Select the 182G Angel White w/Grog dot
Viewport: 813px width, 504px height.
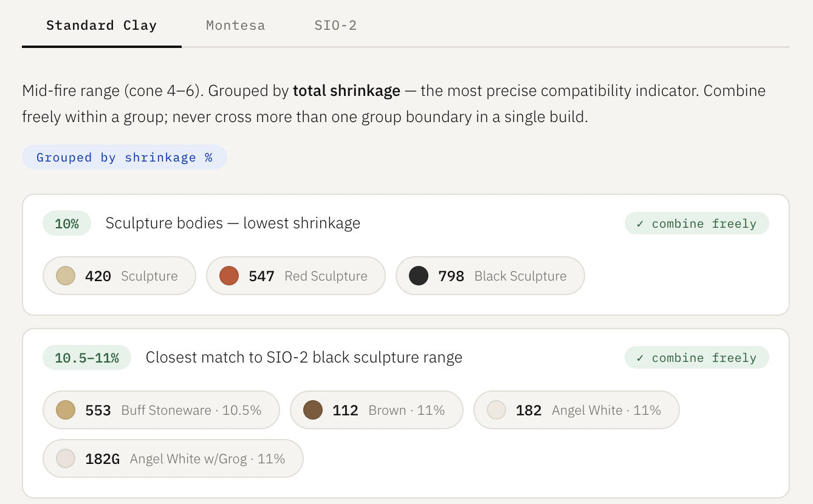65,458
